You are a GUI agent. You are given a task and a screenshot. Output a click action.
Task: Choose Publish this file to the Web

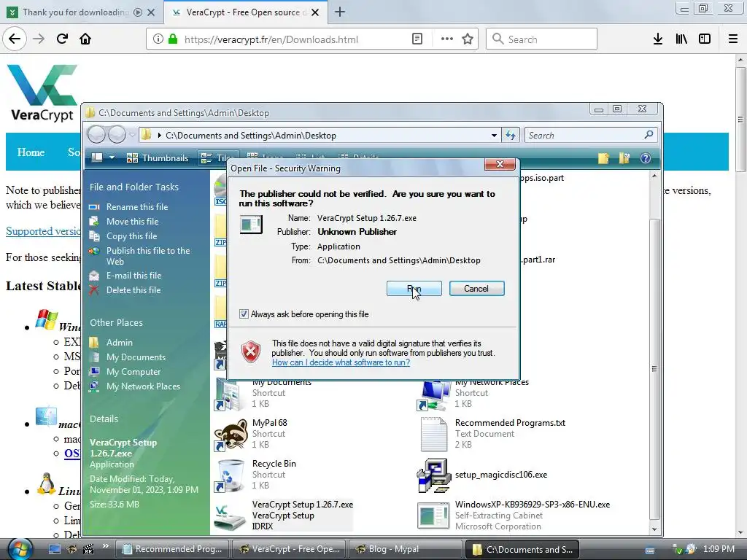pyautogui.click(x=148, y=256)
